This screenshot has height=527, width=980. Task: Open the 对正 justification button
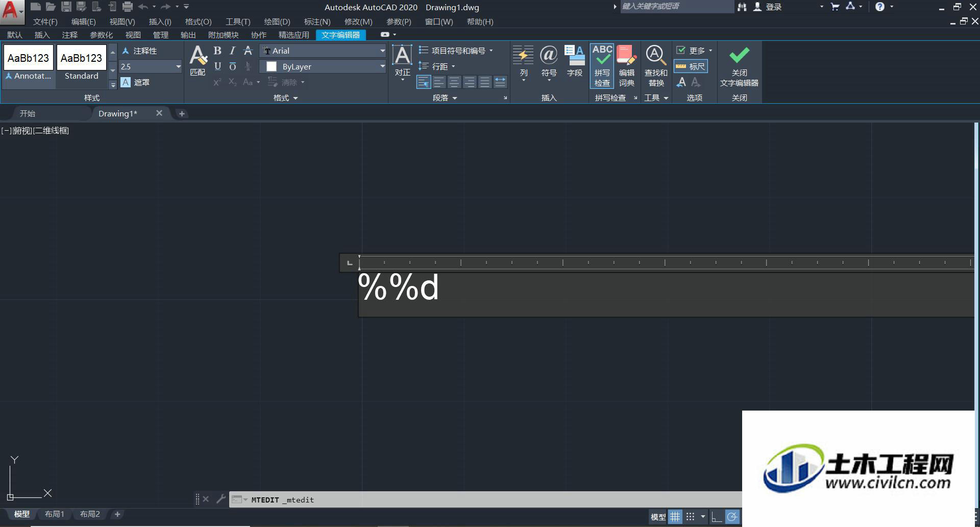[x=402, y=62]
